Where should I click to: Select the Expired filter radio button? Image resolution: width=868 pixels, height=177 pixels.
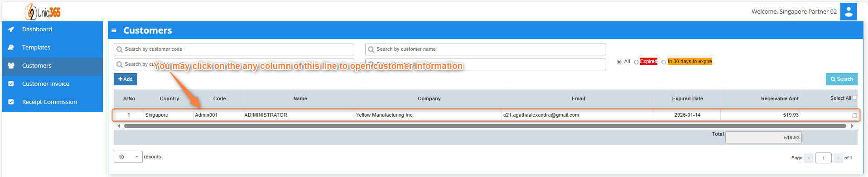coord(637,62)
